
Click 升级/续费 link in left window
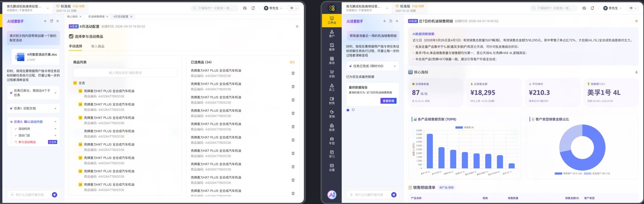click(79, 6)
